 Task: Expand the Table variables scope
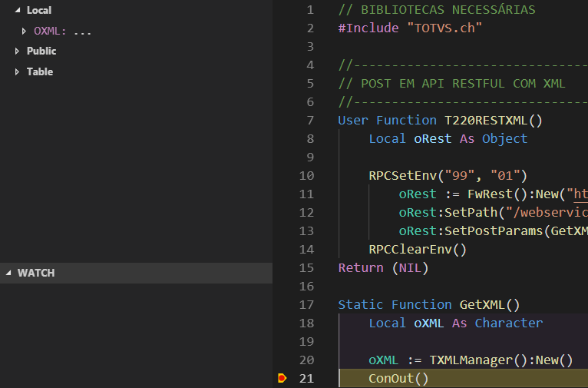pos(17,71)
